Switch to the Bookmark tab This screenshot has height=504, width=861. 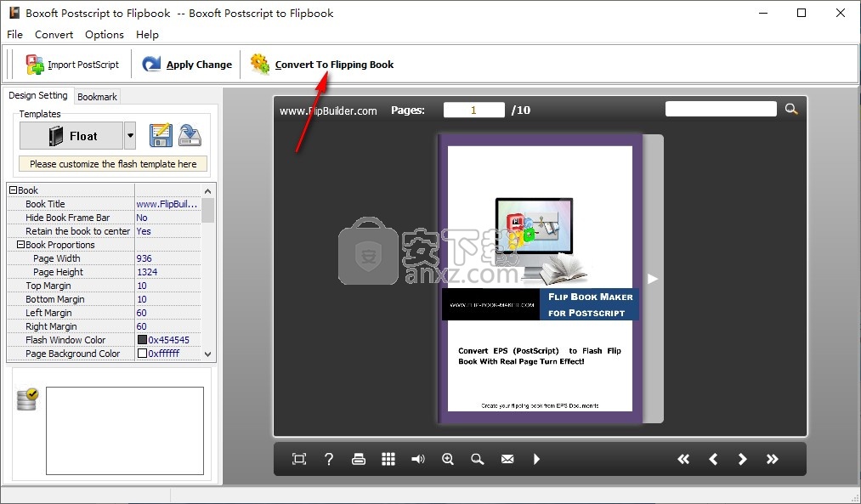tap(97, 97)
